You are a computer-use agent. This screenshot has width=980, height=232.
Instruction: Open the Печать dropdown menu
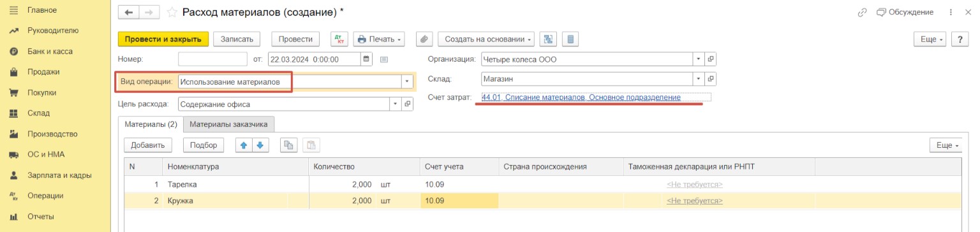tap(379, 39)
